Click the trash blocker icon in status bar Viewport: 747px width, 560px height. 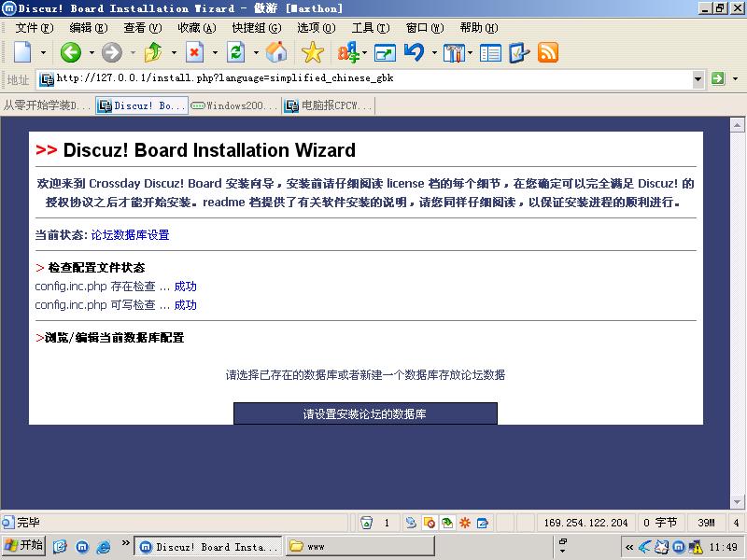(x=366, y=523)
